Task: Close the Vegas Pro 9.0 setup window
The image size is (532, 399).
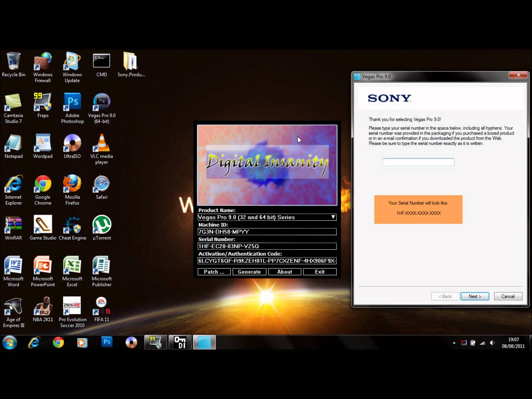Action: (518, 75)
